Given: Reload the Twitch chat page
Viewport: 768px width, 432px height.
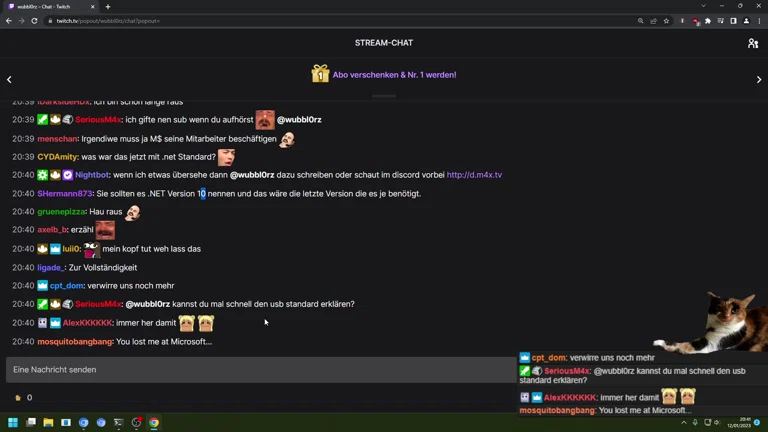Looking at the screenshot, I should (x=34, y=21).
